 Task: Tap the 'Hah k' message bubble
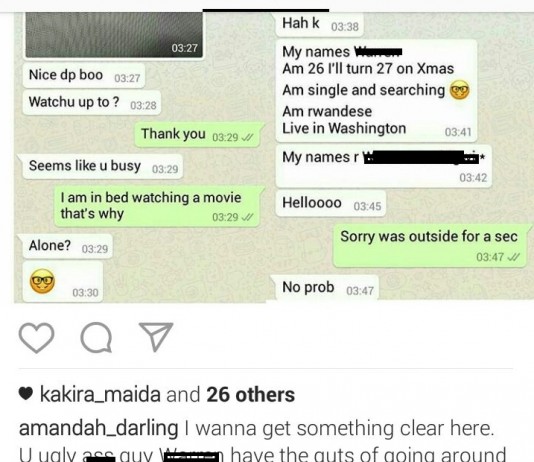pyautogui.click(x=319, y=24)
